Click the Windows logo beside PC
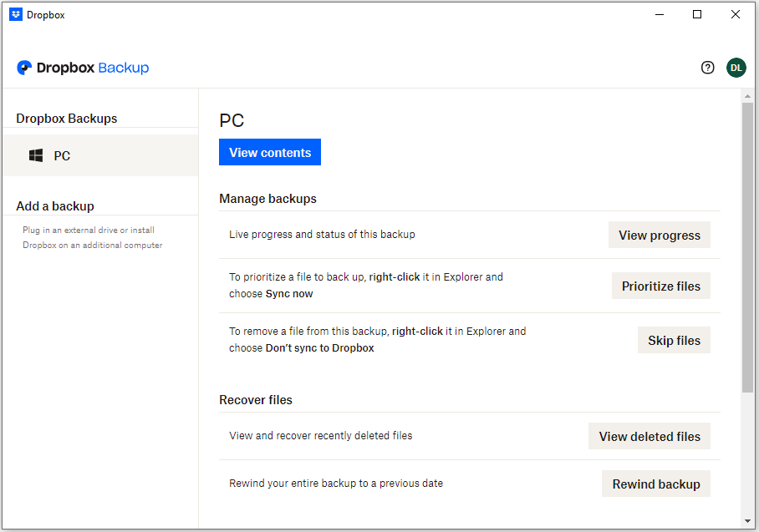 pos(35,155)
